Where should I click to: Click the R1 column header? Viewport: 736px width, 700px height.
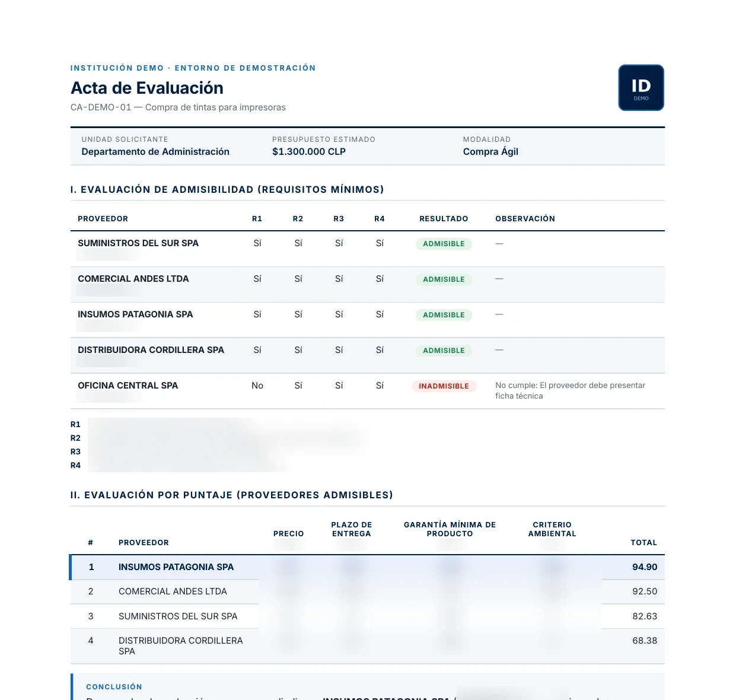[257, 219]
